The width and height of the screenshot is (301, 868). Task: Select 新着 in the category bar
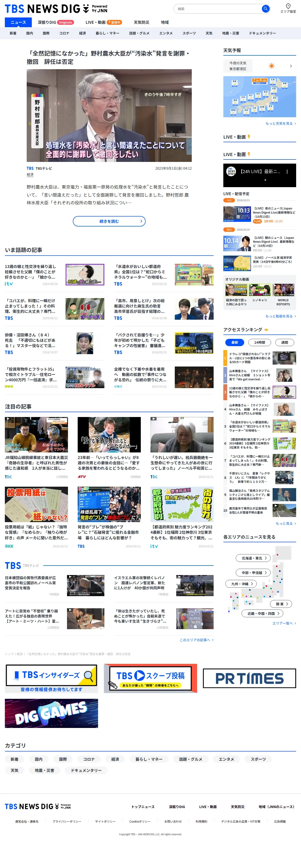(13, 33)
